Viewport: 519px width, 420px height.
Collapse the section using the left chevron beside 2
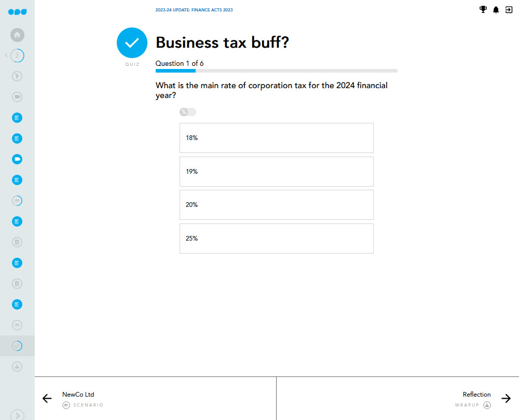pyautogui.click(x=6, y=55)
